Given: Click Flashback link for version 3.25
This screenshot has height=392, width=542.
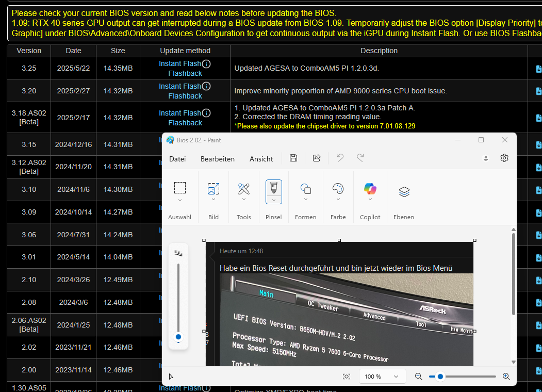Looking at the screenshot, I should 185,73.
